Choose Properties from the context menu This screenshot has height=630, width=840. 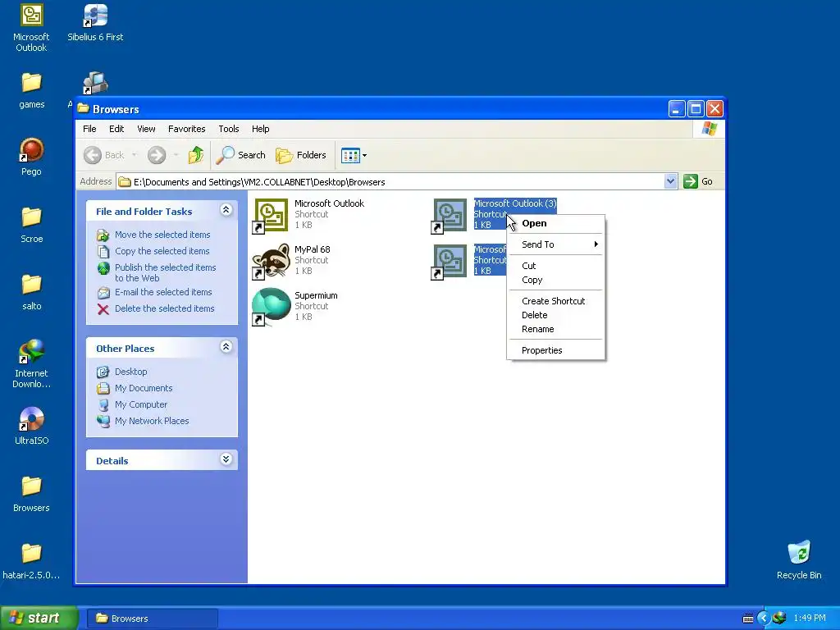(555, 350)
